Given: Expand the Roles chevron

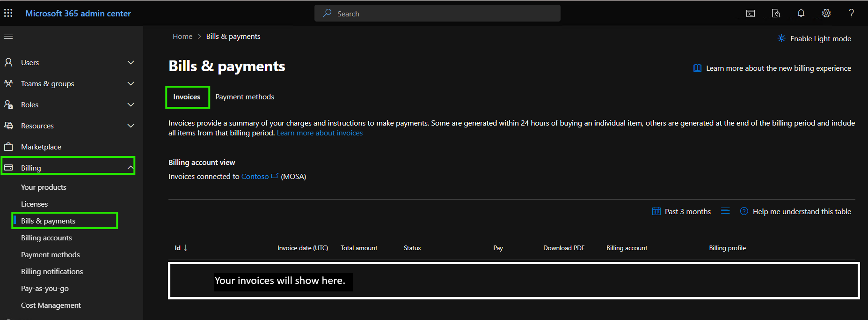Looking at the screenshot, I should pyautogui.click(x=131, y=104).
